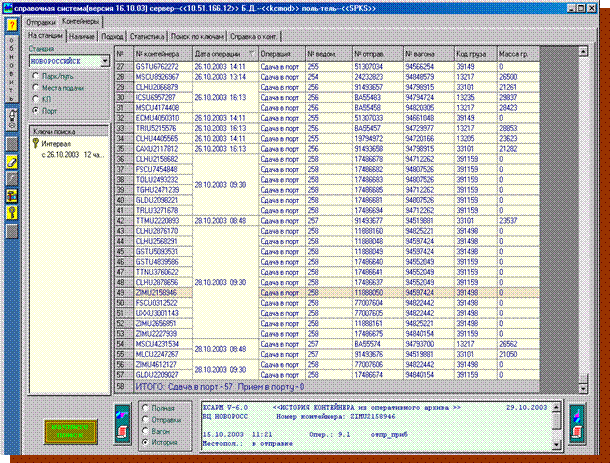Click container cell "MSCU4231534"
Screen dimensions: 610x463
coord(163,344)
